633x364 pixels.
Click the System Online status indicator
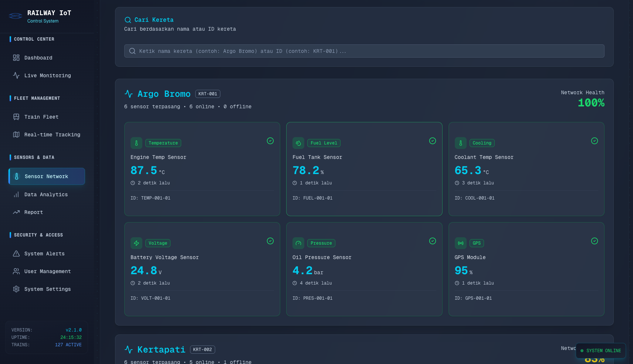(x=600, y=351)
